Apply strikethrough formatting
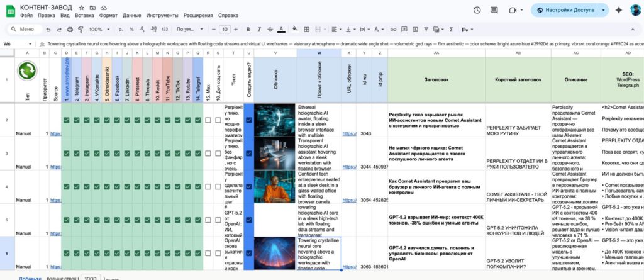 click(270, 30)
